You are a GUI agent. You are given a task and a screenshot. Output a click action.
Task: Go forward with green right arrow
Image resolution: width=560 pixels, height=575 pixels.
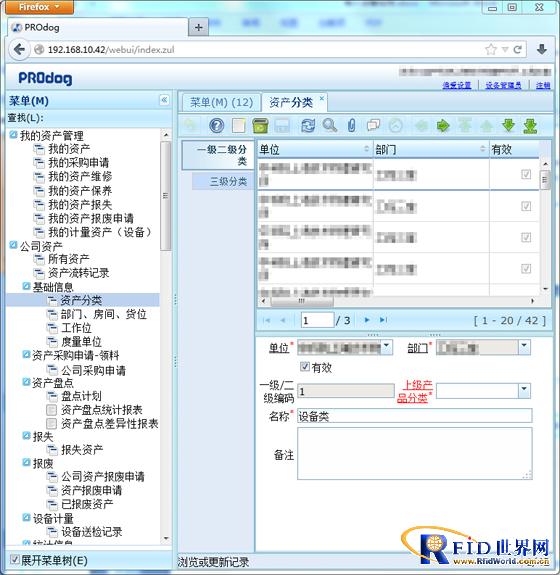(x=443, y=126)
